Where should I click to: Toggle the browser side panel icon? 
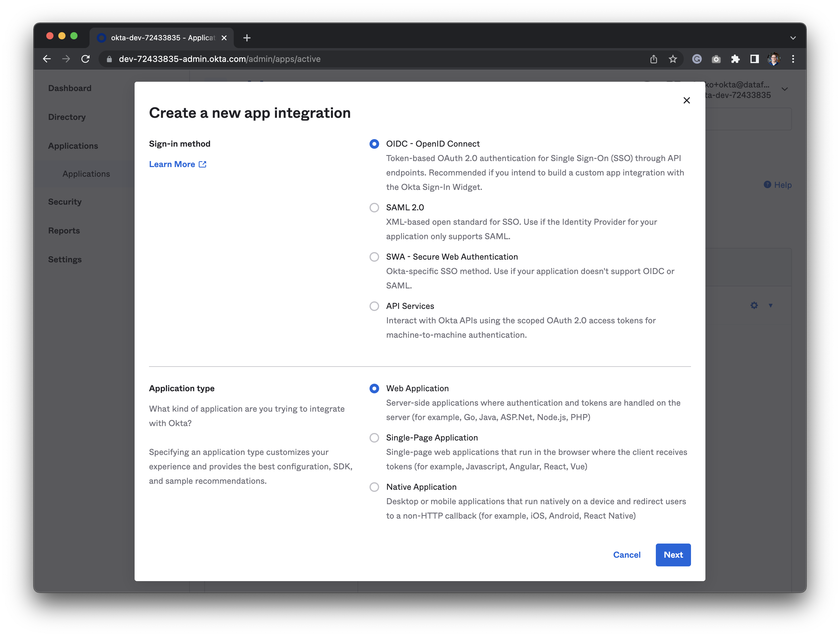(754, 59)
